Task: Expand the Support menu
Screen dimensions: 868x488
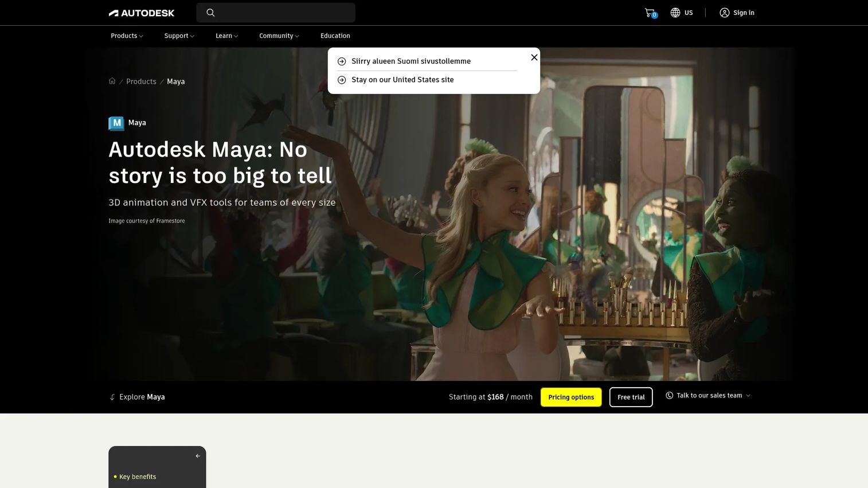Action: (179, 36)
